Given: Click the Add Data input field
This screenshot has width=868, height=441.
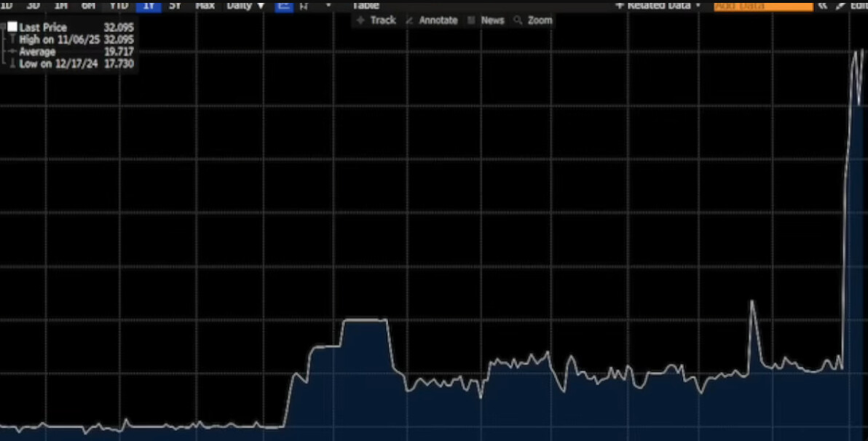Looking at the screenshot, I should (763, 6).
